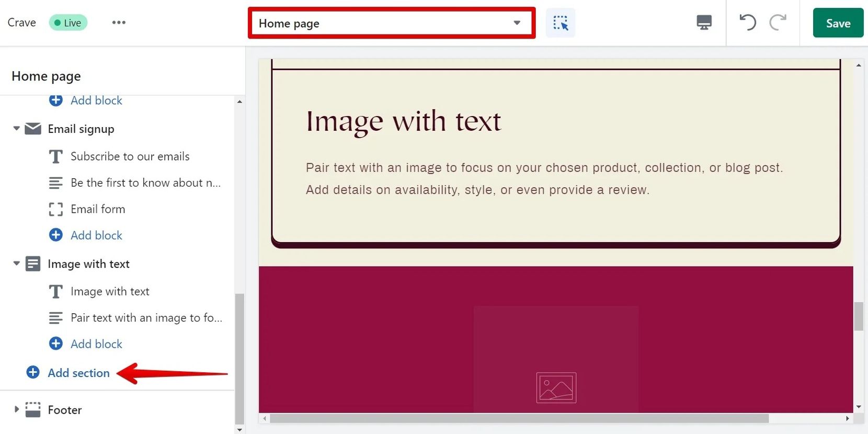Click Add section link
Screen dimensions: 868x434
[x=78, y=373]
